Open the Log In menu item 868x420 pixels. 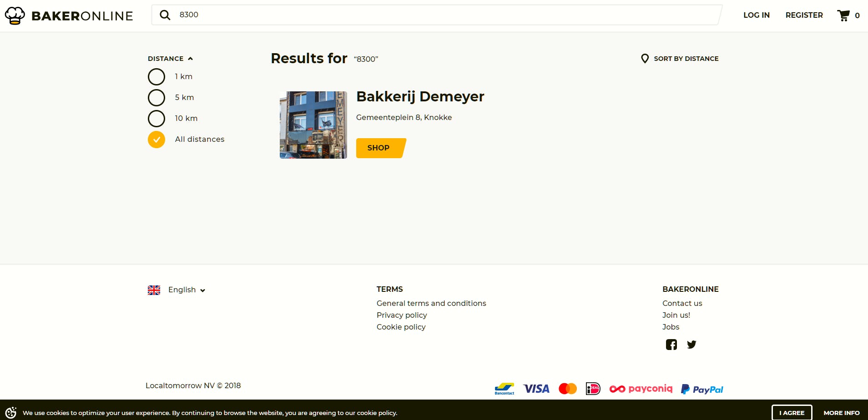(756, 15)
